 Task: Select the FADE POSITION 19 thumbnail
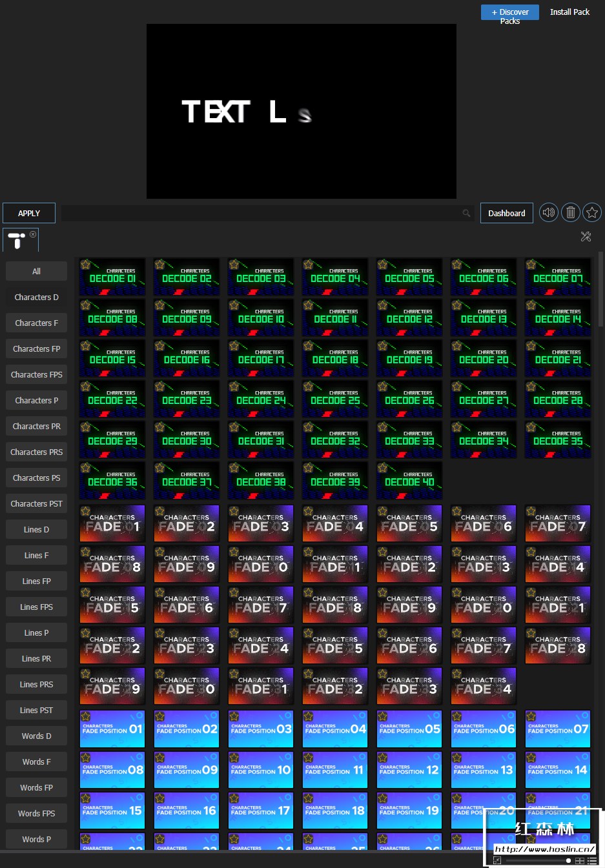coord(409,810)
